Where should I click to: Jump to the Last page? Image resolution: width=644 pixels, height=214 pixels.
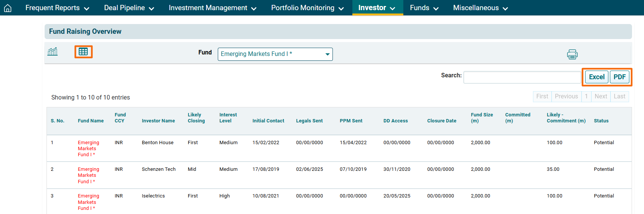619,96
